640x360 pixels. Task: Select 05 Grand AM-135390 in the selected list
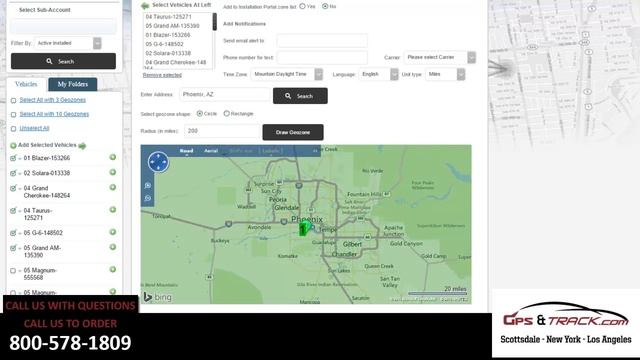pyautogui.click(x=173, y=26)
